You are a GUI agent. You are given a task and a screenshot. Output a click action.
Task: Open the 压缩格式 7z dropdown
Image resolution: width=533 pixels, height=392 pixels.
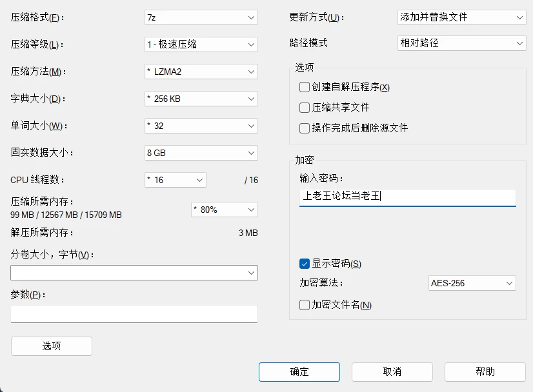[x=201, y=17]
